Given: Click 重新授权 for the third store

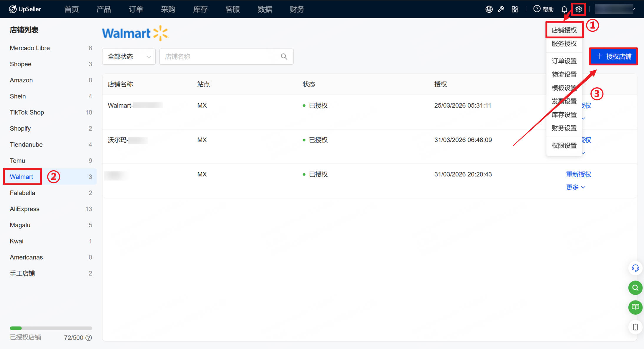Looking at the screenshot, I should pos(578,174).
